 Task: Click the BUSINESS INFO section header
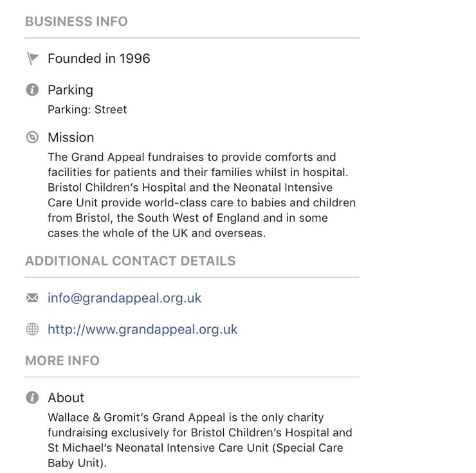pos(77,21)
